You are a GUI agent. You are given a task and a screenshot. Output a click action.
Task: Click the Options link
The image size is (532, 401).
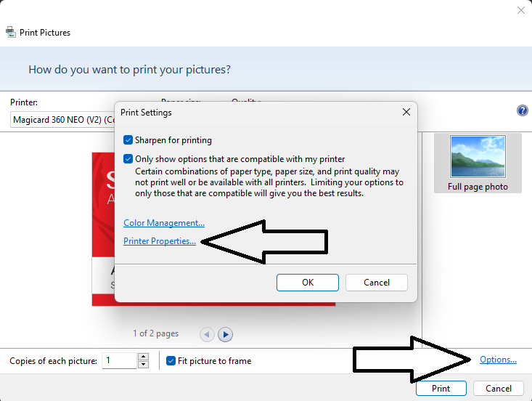point(498,360)
